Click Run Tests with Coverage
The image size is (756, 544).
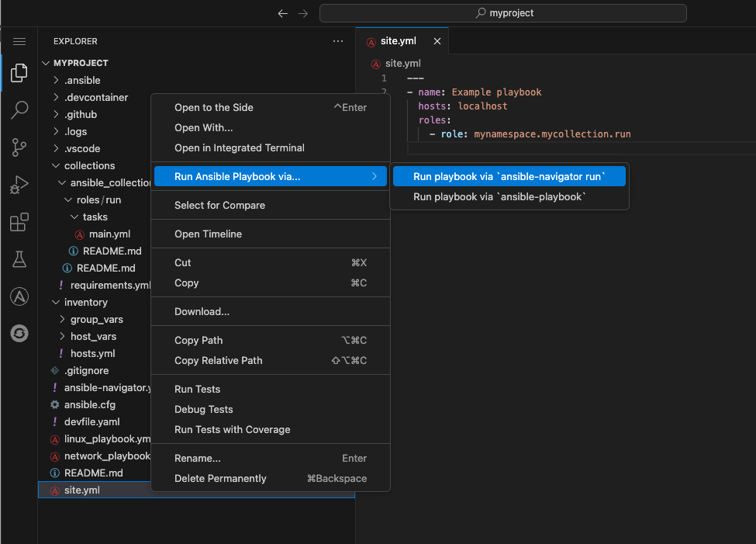coord(233,429)
